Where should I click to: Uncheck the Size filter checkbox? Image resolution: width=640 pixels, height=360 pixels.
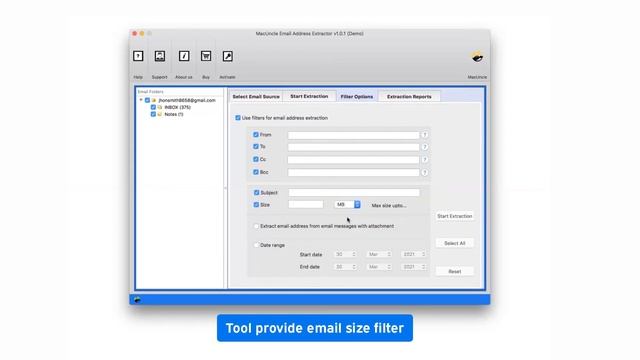256,204
